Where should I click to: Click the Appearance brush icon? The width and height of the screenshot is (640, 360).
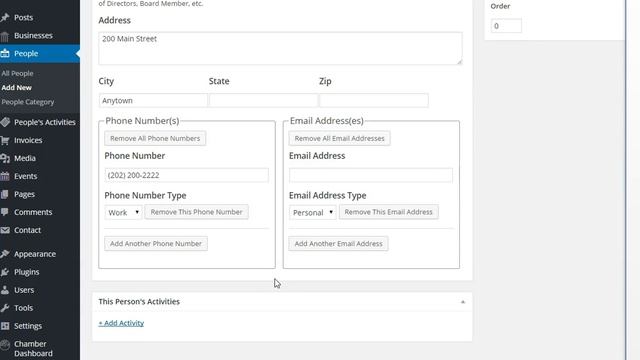[4, 254]
